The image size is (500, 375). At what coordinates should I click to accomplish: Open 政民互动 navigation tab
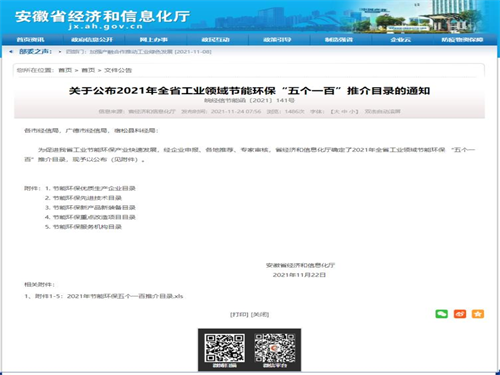[x=216, y=40]
